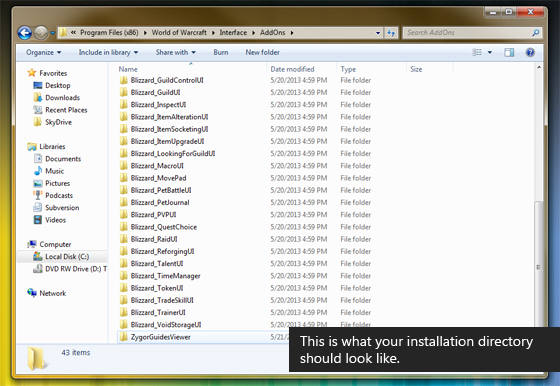
Task: Click the change view icon in toolbar
Action: click(x=477, y=52)
